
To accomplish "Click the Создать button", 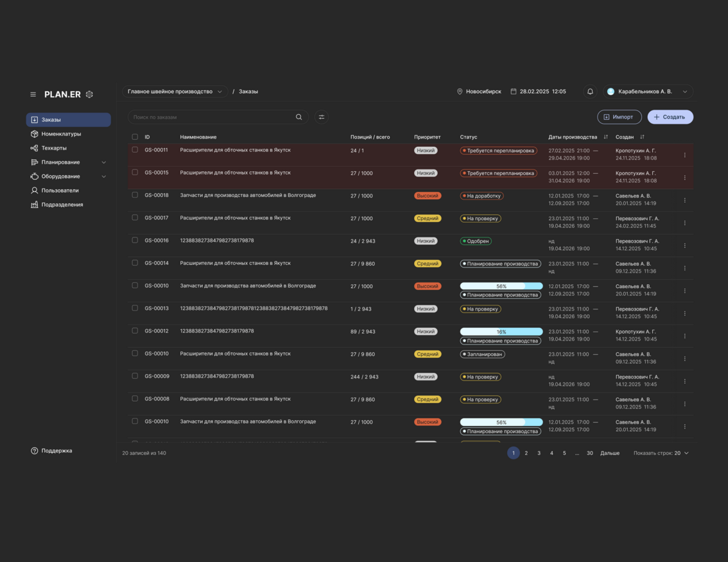I will 670,117.
